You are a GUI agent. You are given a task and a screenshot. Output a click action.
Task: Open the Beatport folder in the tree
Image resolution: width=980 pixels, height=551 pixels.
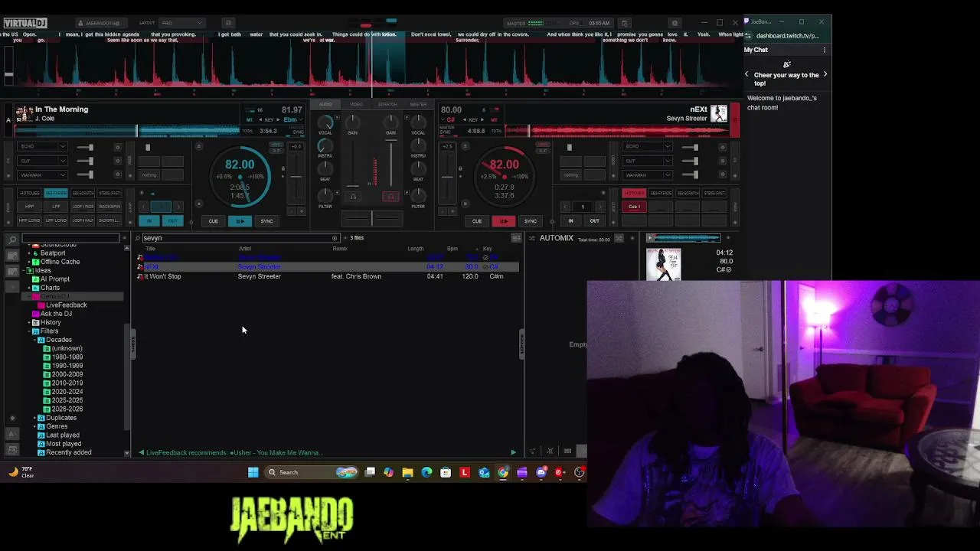pyautogui.click(x=53, y=253)
